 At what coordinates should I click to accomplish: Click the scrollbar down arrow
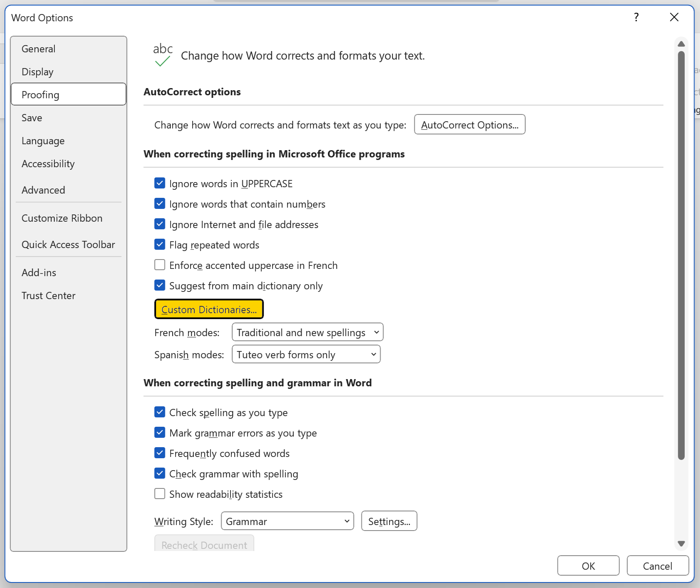click(681, 543)
